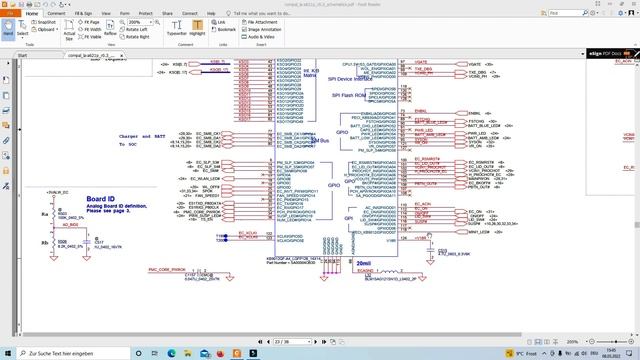This screenshot has height=360, width=640.
Task: Open the View ribbon tab
Action: point(106,13)
